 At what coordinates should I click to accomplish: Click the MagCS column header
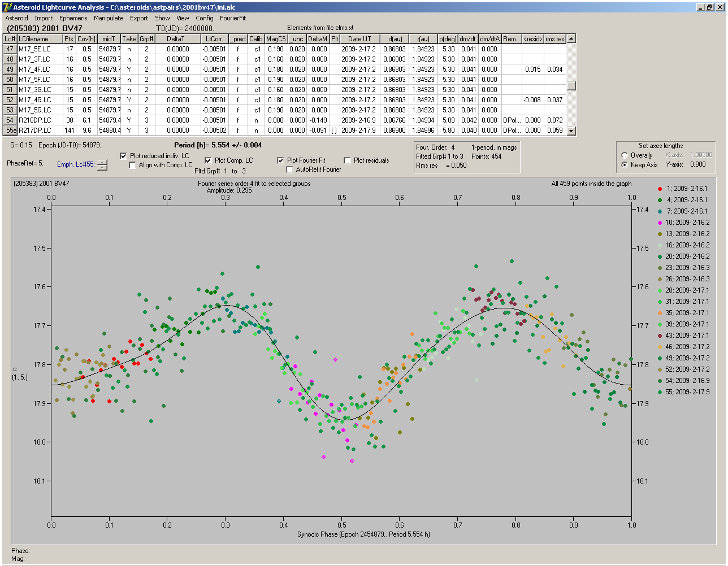(276, 39)
